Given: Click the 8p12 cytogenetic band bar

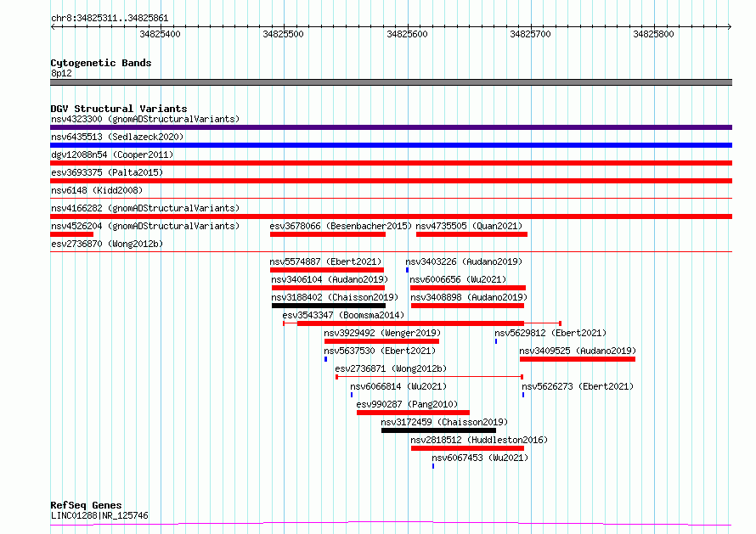Looking at the screenshot, I should coord(391,82).
